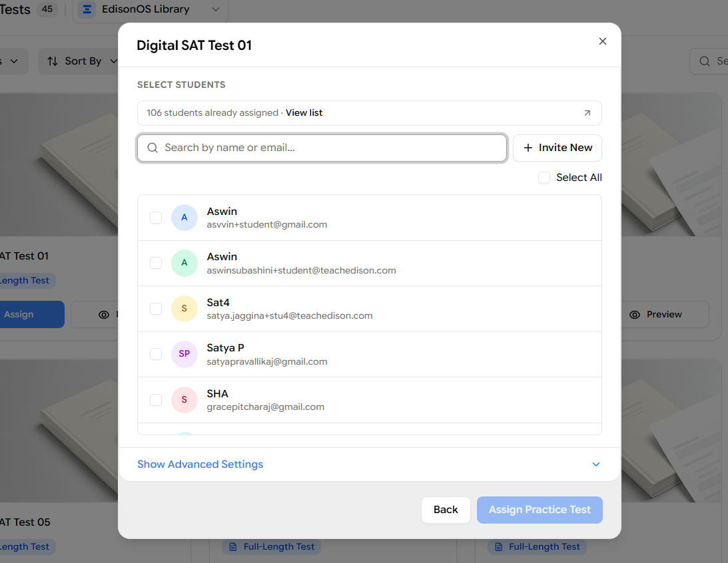Screen dimensions: 728x563
Task: Click the SP avatar for Satya P
Action: [x=184, y=354]
